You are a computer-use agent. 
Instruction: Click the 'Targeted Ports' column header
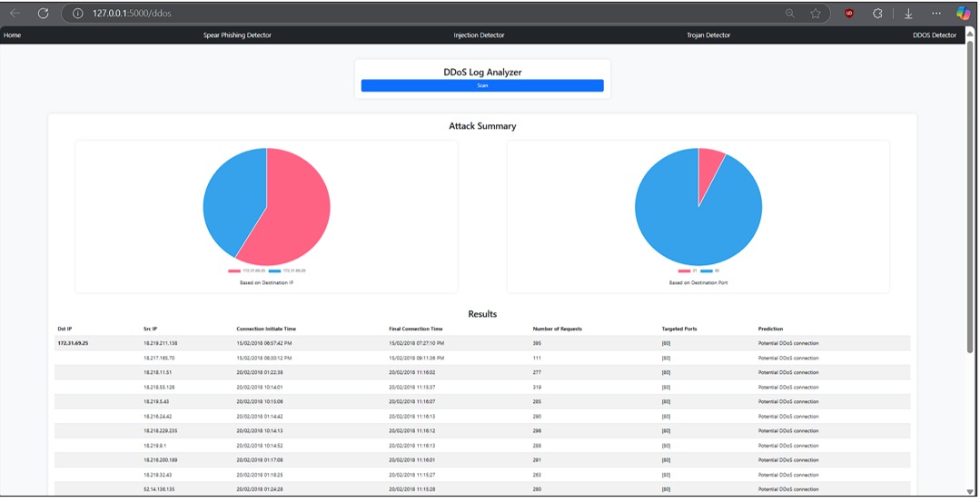(x=679, y=329)
